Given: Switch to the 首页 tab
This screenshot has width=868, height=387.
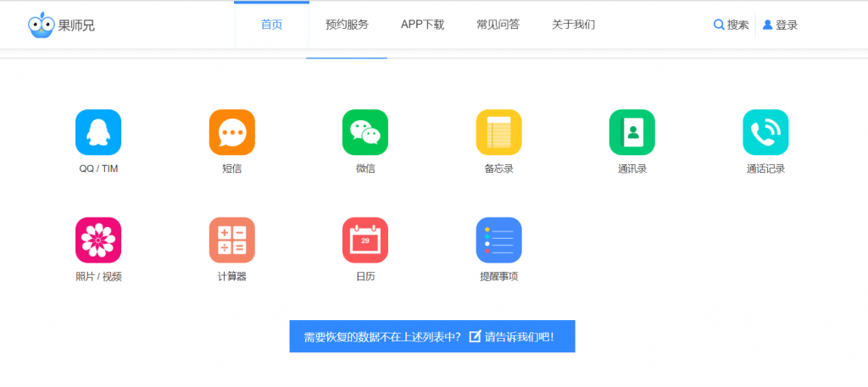Looking at the screenshot, I should 272,25.
